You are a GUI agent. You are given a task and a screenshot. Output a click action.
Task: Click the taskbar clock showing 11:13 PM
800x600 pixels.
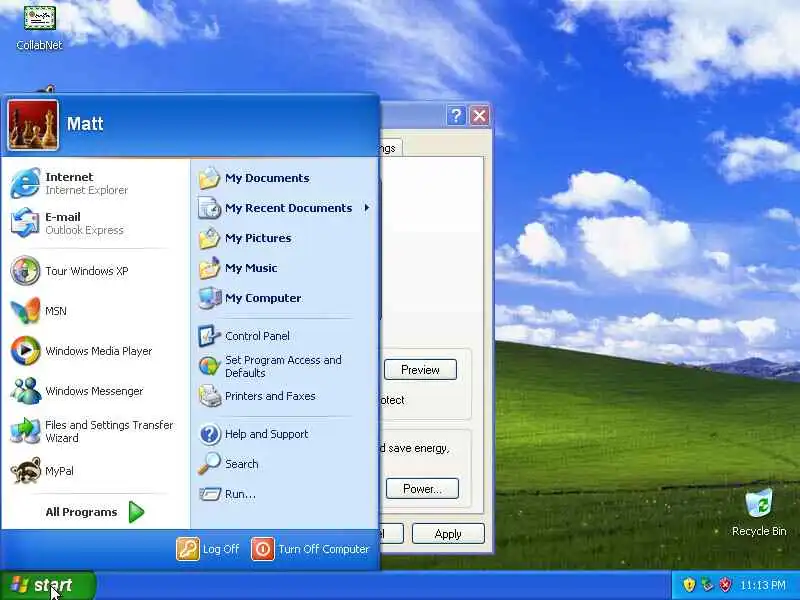point(762,585)
